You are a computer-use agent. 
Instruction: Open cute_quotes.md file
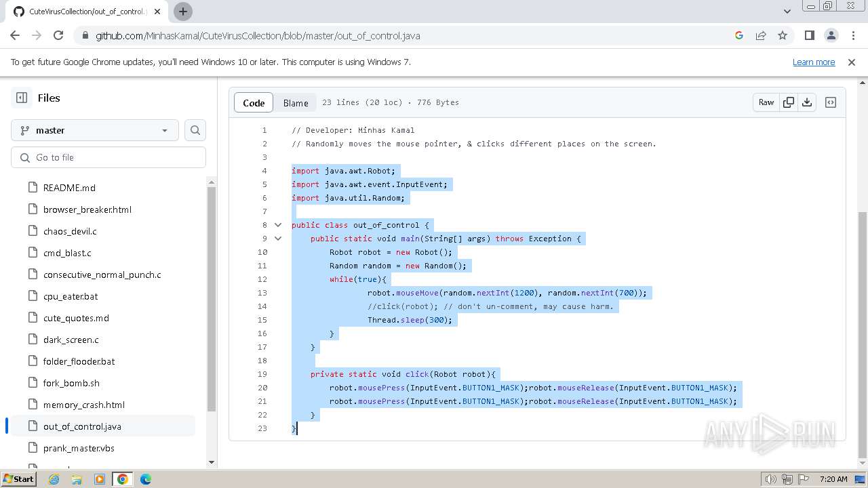(76, 318)
